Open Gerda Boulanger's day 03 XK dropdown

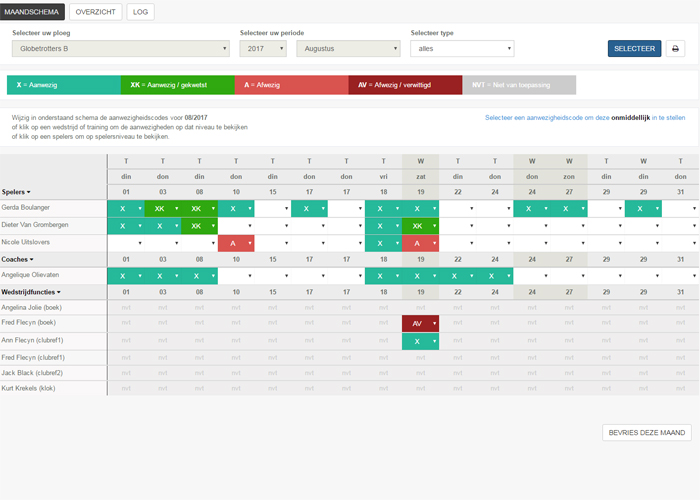coord(162,208)
